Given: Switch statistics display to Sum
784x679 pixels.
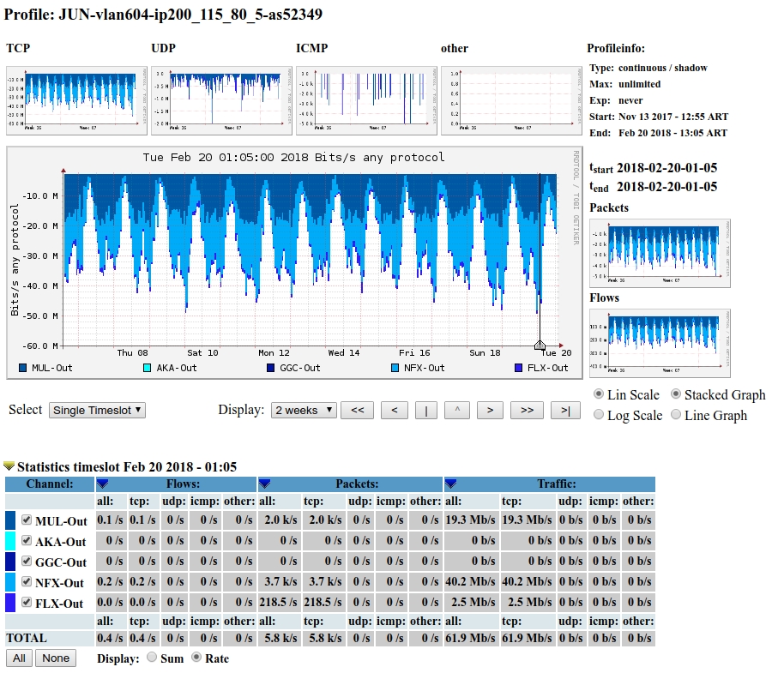Looking at the screenshot, I should pyautogui.click(x=152, y=658).
